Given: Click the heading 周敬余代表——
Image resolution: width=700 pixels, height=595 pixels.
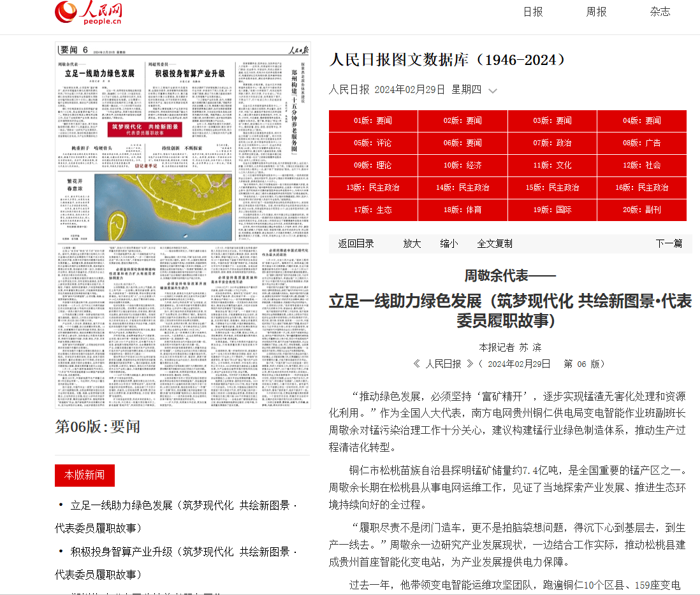Looking at the screenshot, I should point(510,276).
